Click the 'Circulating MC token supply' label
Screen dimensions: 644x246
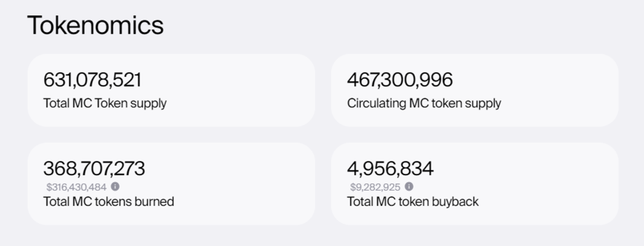pyautogui.click(x=424, y=103)
